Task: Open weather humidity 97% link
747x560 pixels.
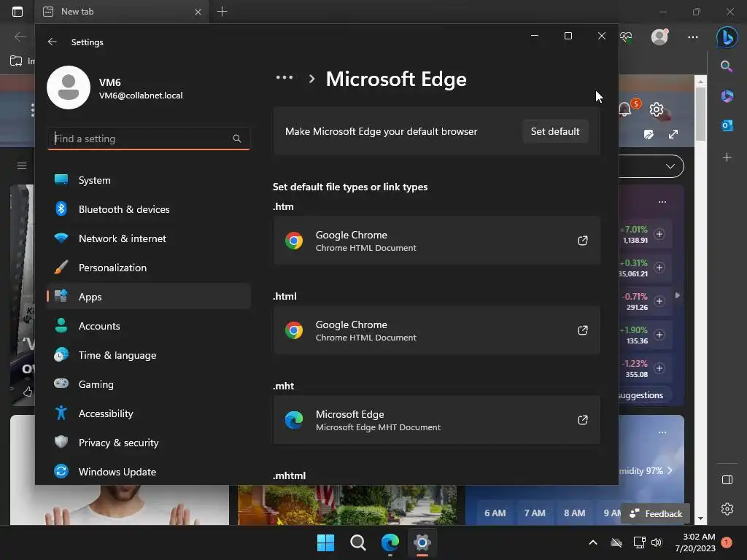Action: pos(646,471)
